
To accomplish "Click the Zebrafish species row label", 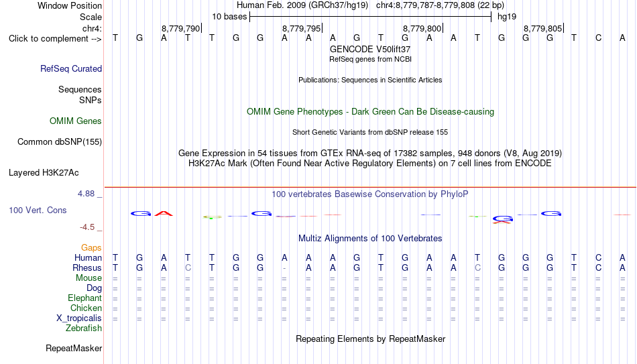I will (x=84, y=328).
